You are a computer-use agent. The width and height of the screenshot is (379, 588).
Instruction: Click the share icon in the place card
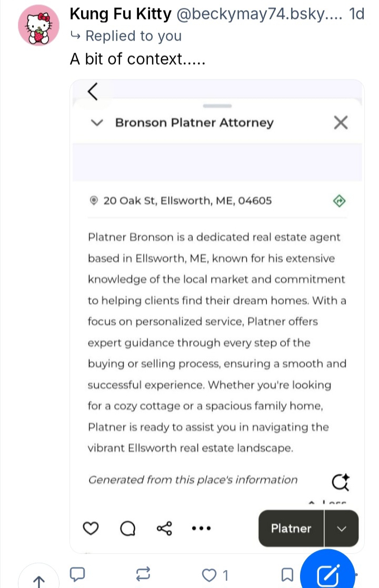(166, 529)
